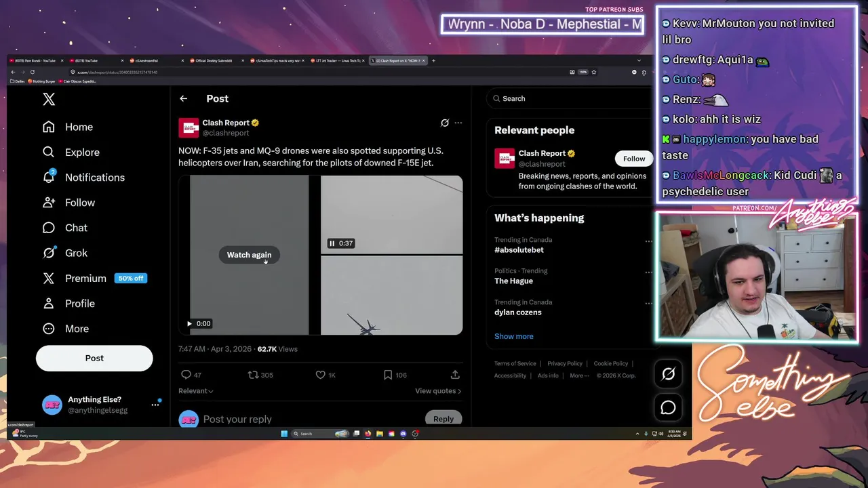Click Watch again on the video
The width and height of the screenshot is (868, 488).
click(x=249, y=255)
